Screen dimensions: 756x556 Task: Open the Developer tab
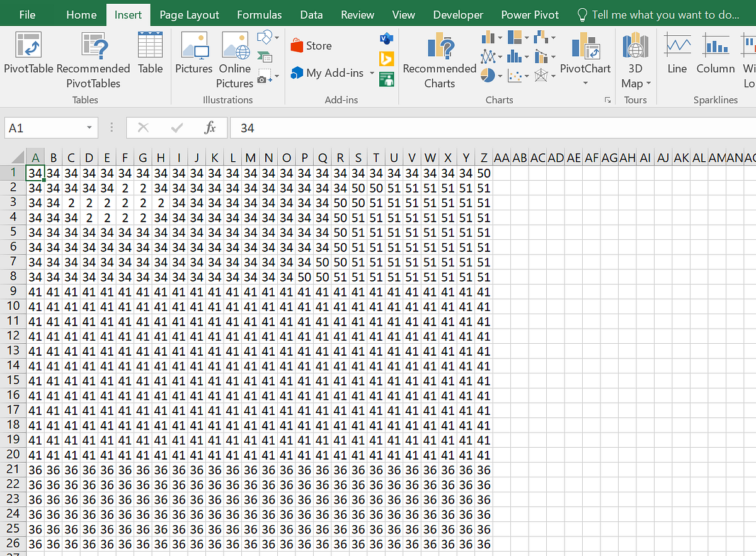(458, 14)
